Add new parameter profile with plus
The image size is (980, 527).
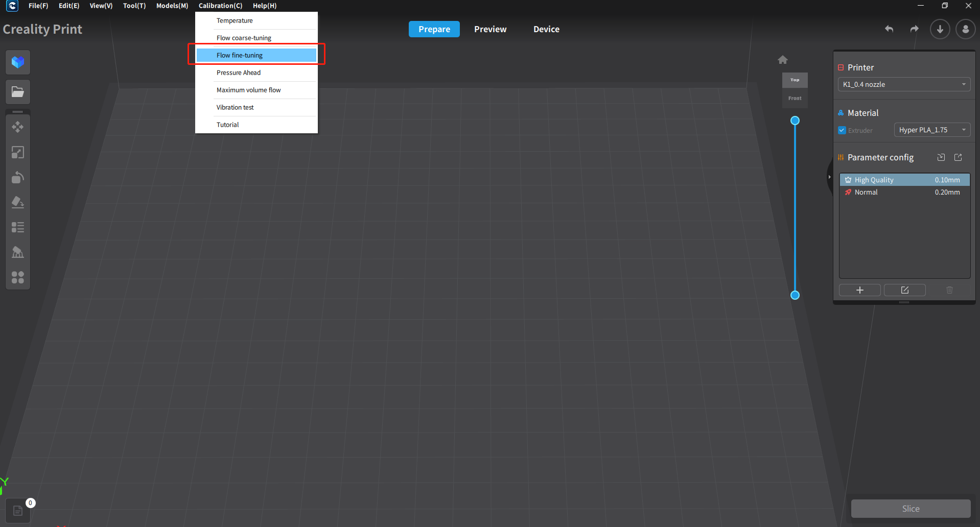[860, 290]
